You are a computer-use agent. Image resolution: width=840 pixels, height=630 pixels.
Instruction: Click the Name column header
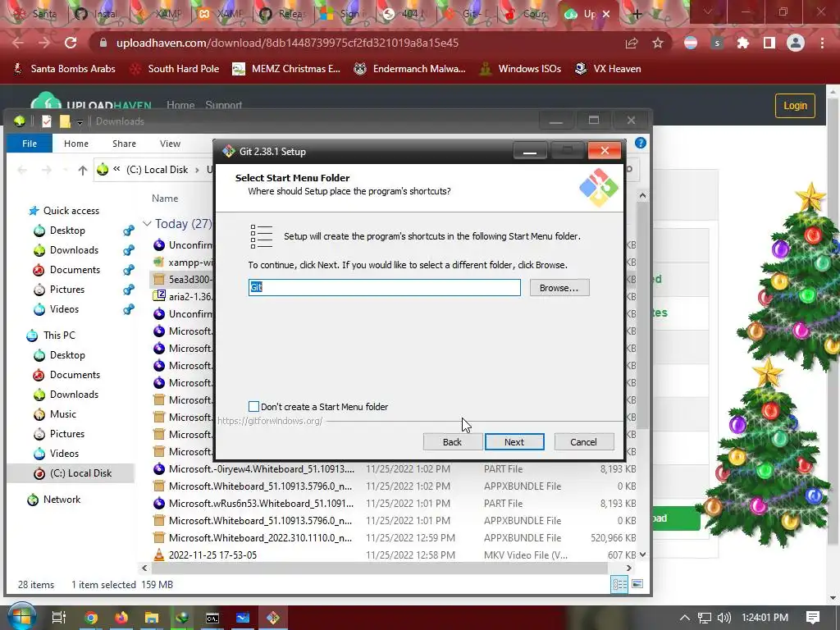click(x=164, y=199)
